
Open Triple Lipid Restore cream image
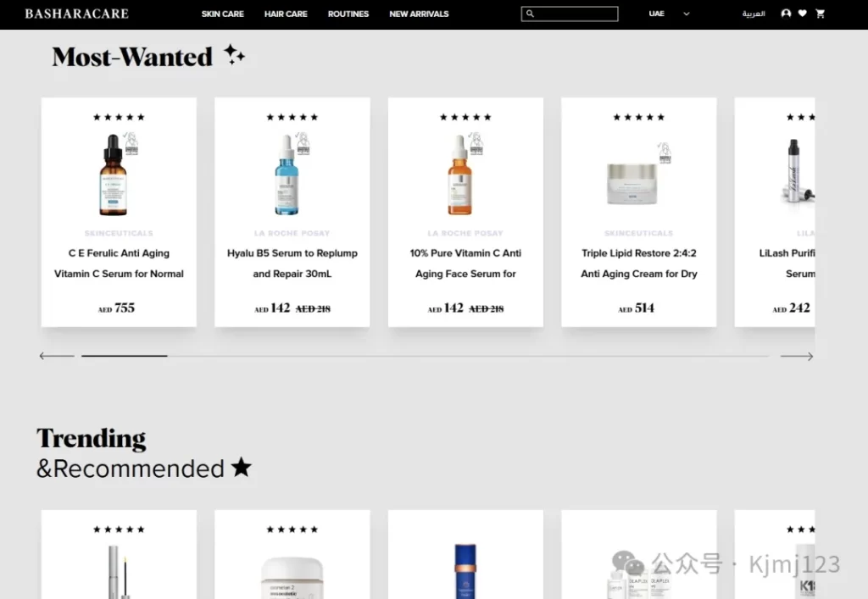click(632, 184)
